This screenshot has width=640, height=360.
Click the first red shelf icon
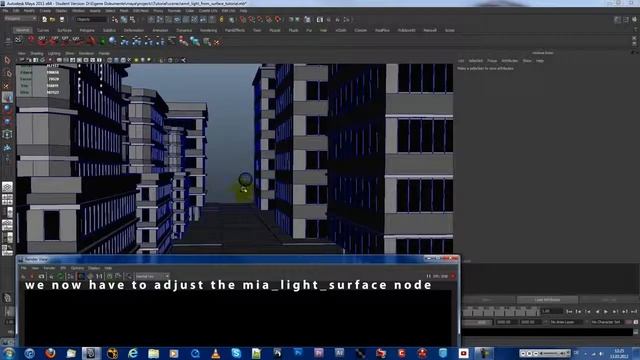pos(31,40)
